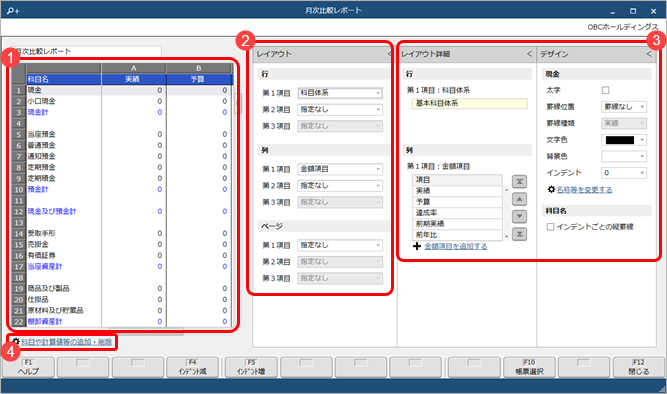
Task: Move selected 金額項目 up one position
Action: pyautogui.click(x=519, y=199)
